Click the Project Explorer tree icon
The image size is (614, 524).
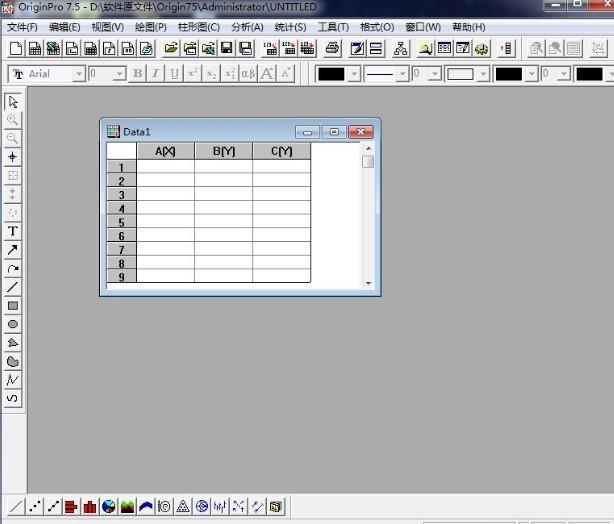(x=400, y=49)
